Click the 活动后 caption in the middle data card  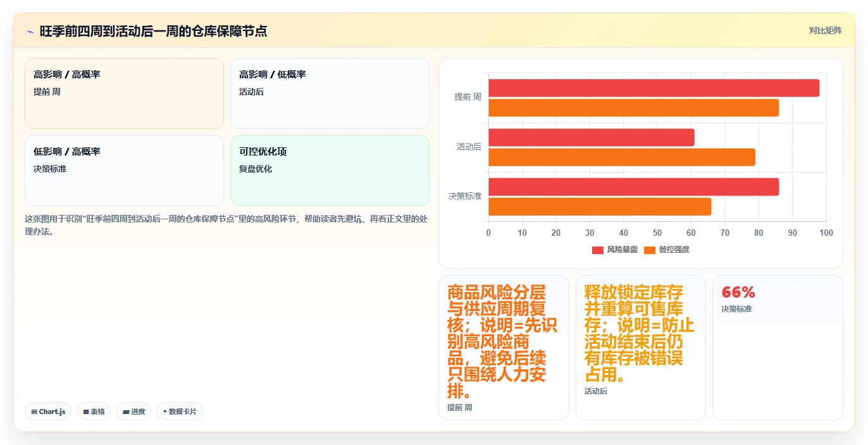pyautogui.click(x=596, y=391)
